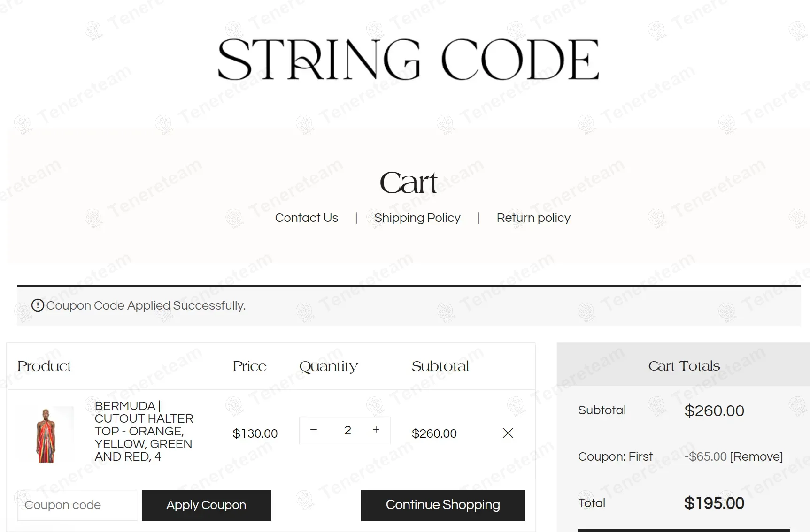The image size is (810, 532).
Task: Go to Shipping Policy page
Action: (417, 218)
